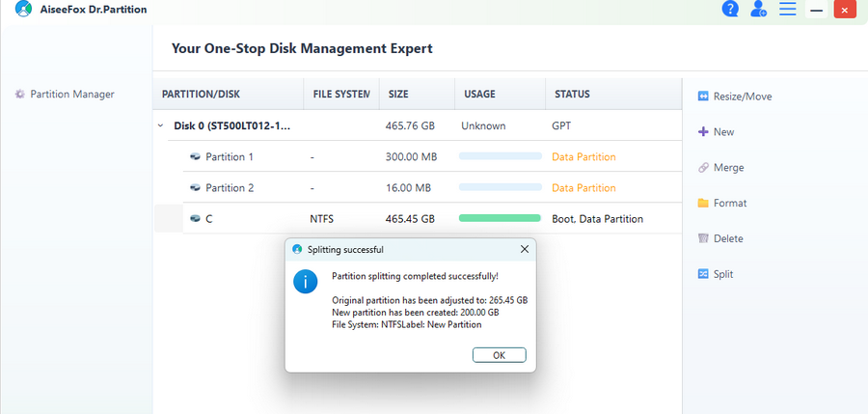Click the 465.45 GB size cell
The image size is (868, 414).
click(410, 219)
